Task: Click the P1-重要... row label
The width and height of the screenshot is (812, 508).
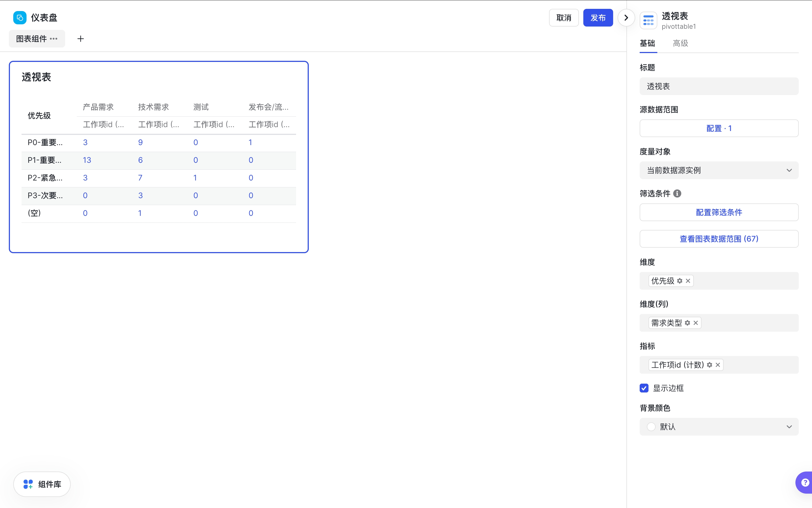Action: [x=44, y=160]
